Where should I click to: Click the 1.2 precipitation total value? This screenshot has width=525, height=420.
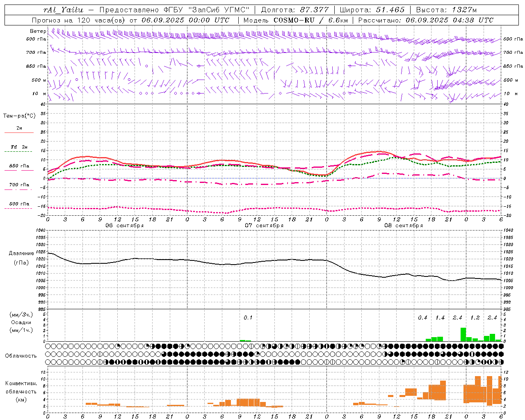tap(475, 317)
